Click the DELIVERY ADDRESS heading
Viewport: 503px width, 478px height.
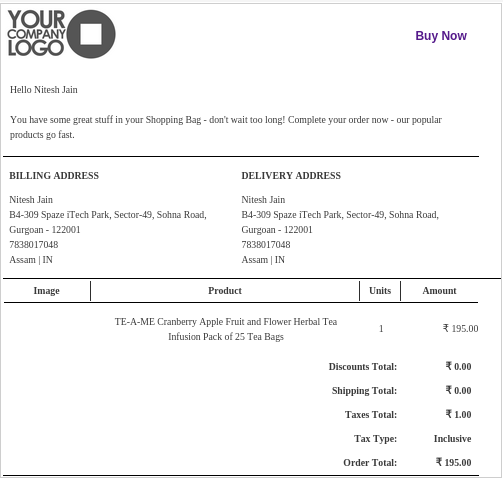[x=291, y=176]
